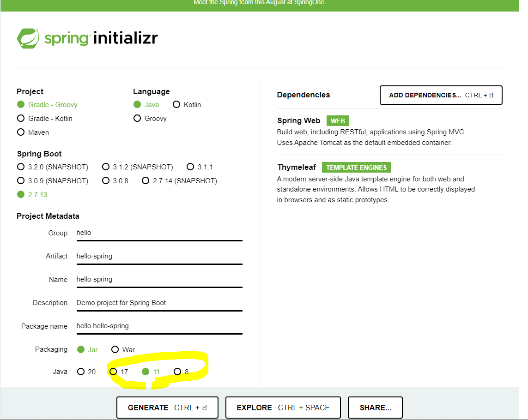Screen dimensions: 528x420
Task: Choose Spring Boot version 3.1.1
Action: point(200,167)
